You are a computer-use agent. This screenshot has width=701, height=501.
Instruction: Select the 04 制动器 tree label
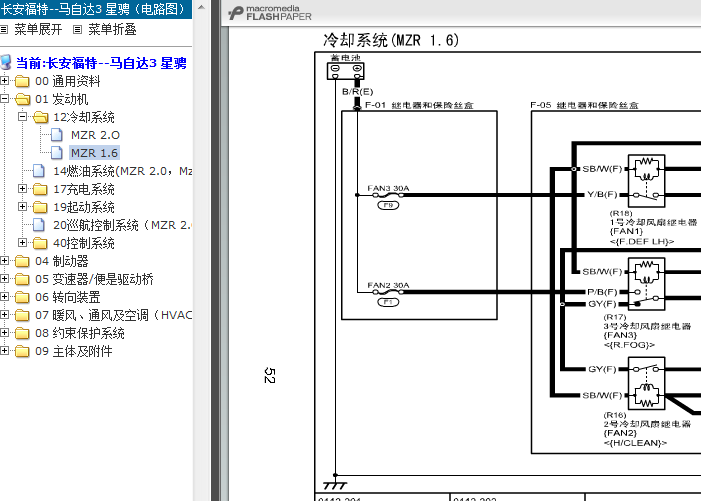click(62, 261)
